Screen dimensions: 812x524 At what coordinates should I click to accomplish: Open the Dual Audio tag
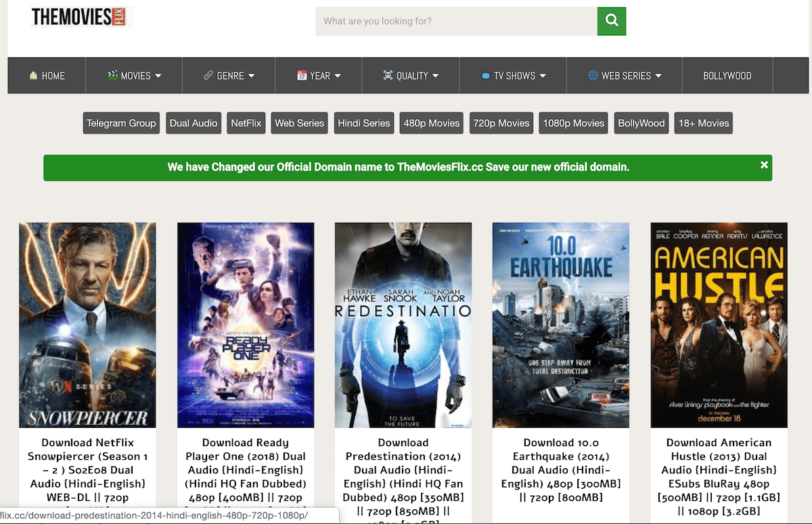(194, 123)
